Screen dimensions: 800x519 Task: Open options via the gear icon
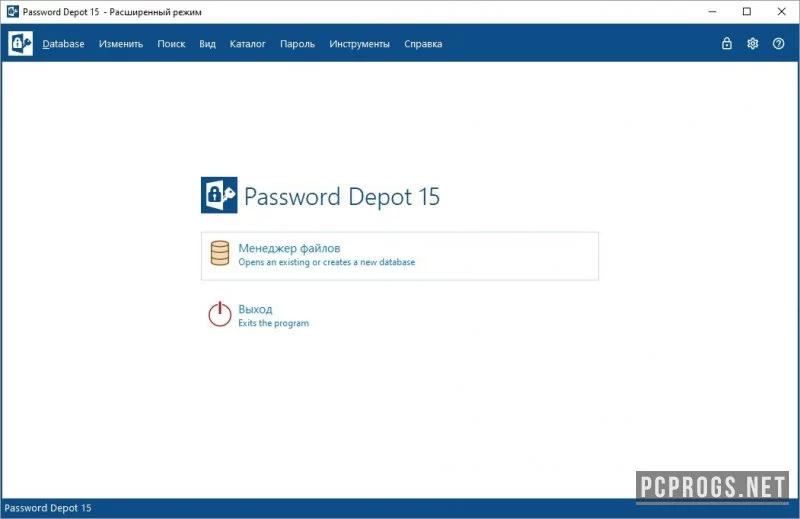pyautogui.click(x=753, y=43)
